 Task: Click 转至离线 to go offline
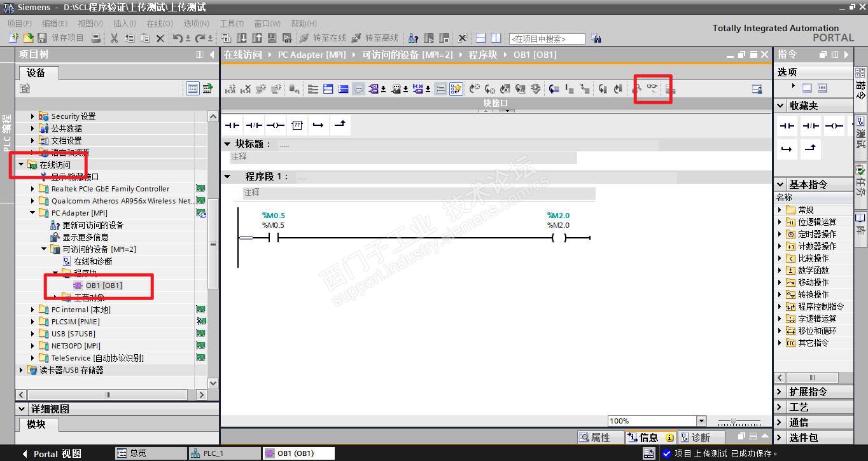375,38
